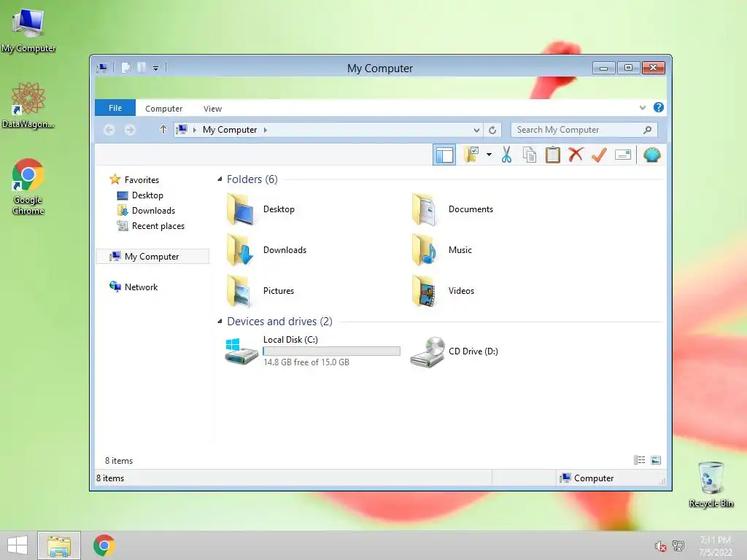Click Properties icon in Quick Access Toolbar
The height and width of the screenshot is (560, 747).
click(125, 68)
